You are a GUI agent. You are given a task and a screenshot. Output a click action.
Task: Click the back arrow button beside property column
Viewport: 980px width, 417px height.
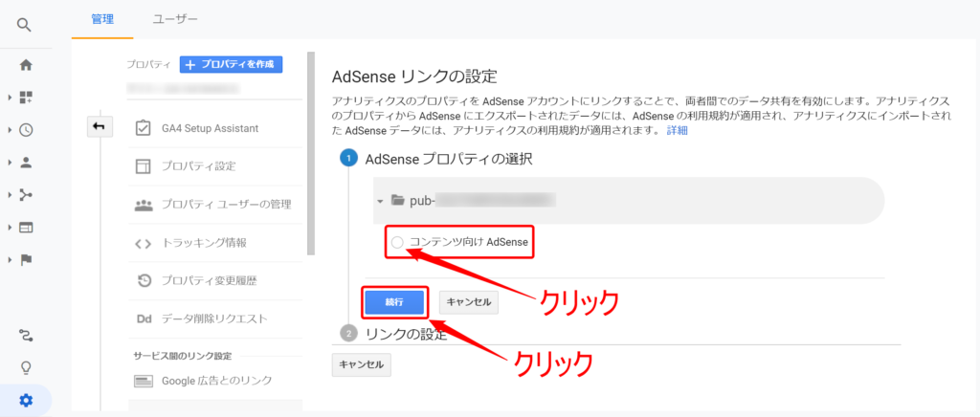click(99, 127)
